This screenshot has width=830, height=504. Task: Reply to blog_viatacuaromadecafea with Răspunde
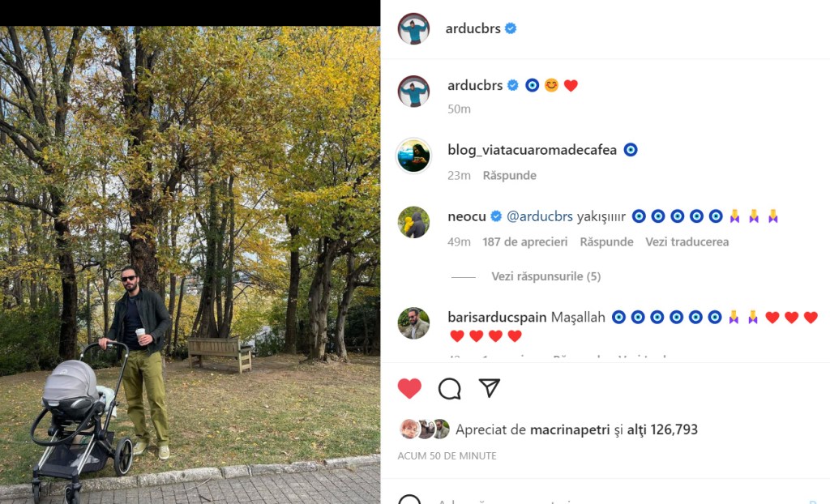[x=509, y=175]
